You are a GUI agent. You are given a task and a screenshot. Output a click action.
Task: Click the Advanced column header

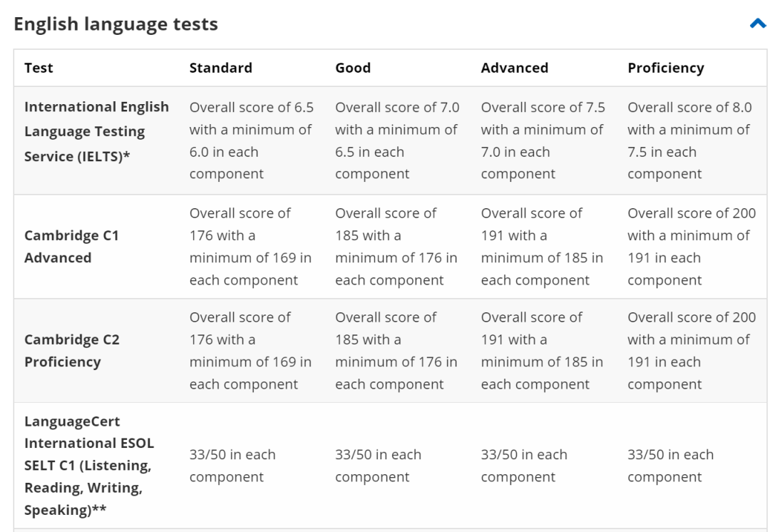[514, 68]
